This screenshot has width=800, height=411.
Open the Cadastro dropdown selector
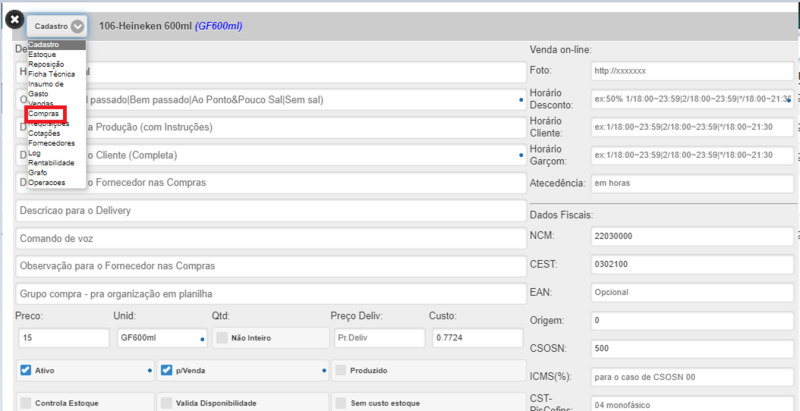58,26
